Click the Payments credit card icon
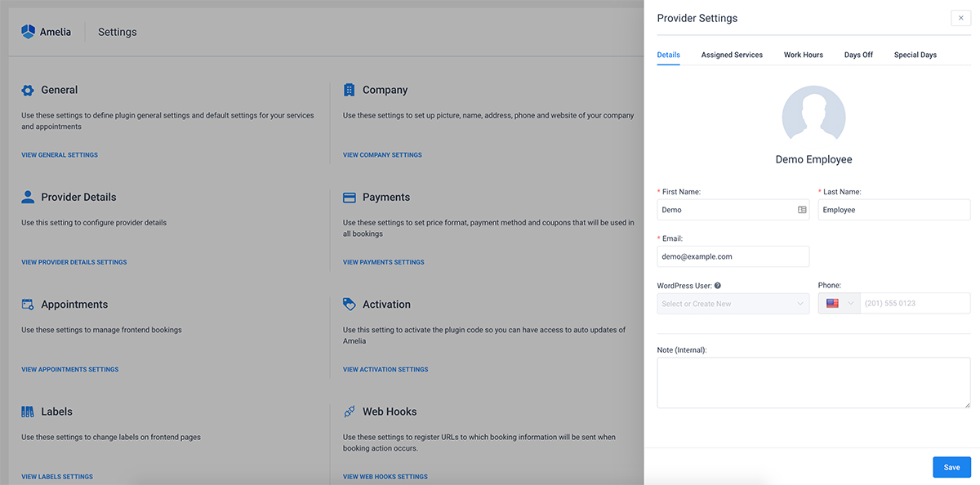980x485 pixels. pyautogui.click(x=350, y=197)
